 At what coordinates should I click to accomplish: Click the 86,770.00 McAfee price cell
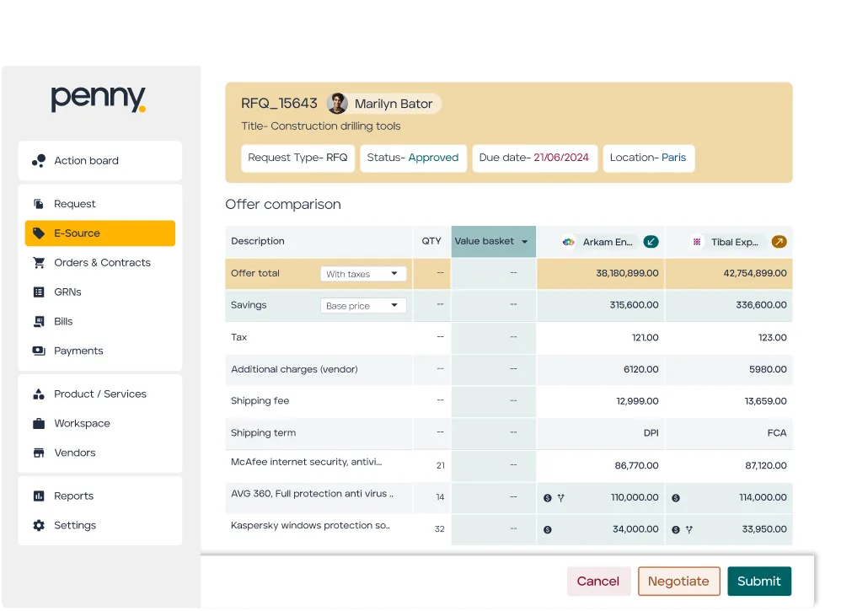tap(601, 465)
